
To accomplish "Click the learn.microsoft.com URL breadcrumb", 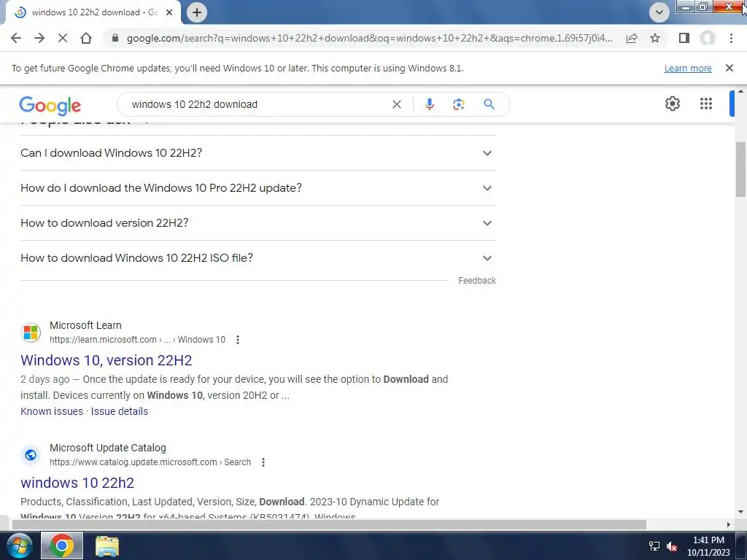I will point(137,340).
